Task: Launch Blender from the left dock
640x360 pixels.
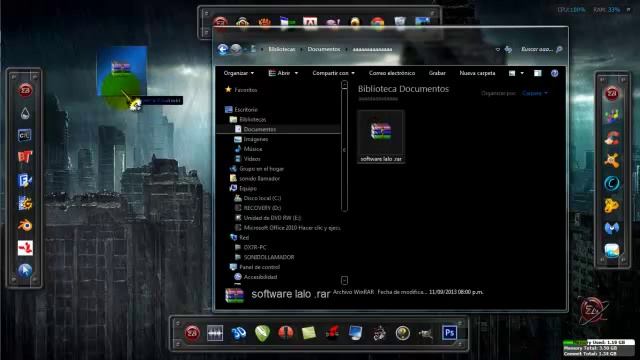Action: click(x=25, y=225)
